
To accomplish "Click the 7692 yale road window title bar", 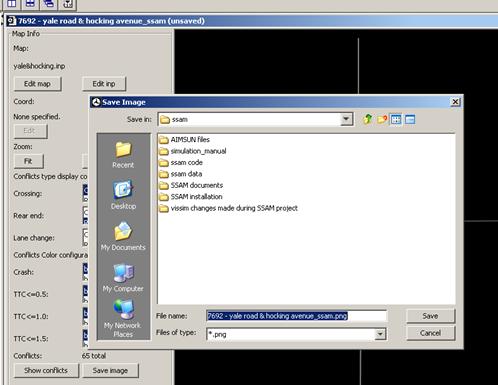I will click(252, 21).
